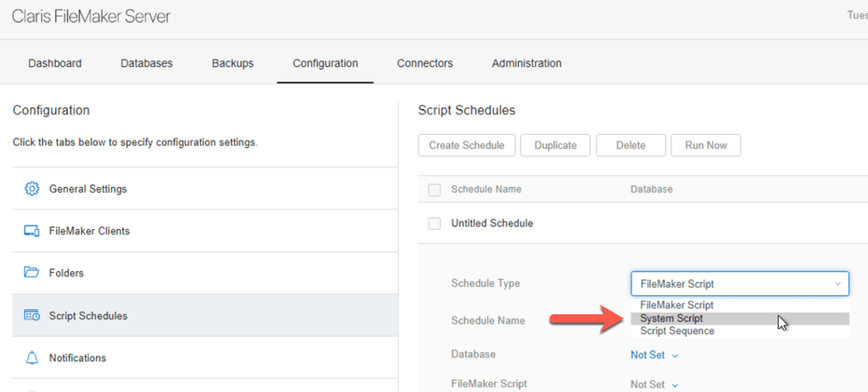The height and width of the screenshot is (392, 868).
Task: Open the Databases tab
Action: click(x=146, y=63)
